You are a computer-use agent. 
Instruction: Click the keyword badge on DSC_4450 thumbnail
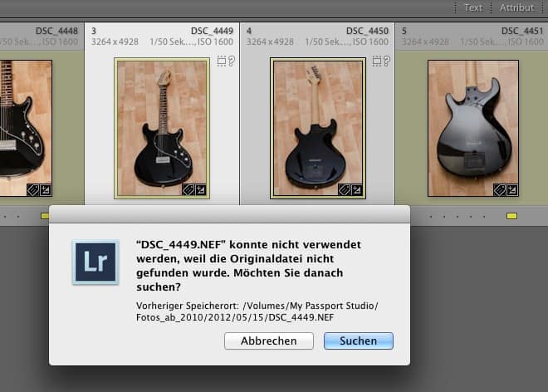click(345, 189)
